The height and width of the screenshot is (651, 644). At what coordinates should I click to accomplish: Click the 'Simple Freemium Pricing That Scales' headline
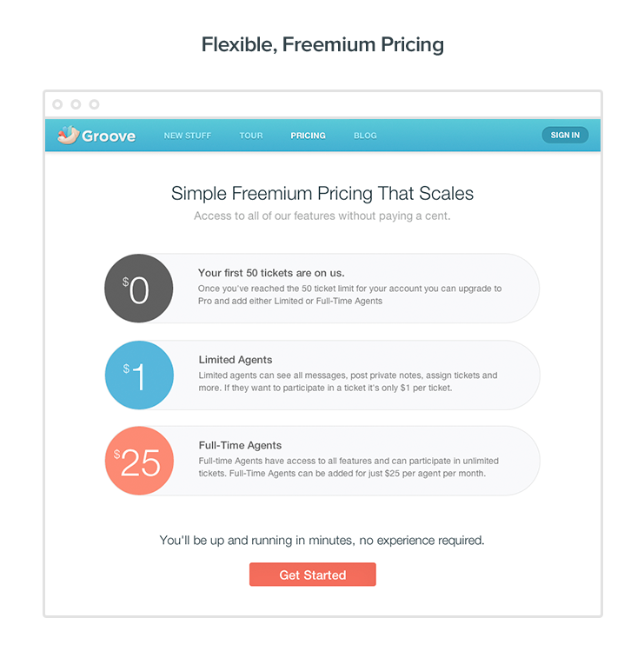(x=322, y=193)
